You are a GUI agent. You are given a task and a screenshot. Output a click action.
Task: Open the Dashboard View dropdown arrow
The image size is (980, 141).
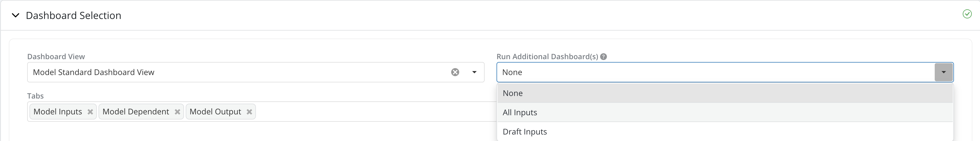pos(474,72)
